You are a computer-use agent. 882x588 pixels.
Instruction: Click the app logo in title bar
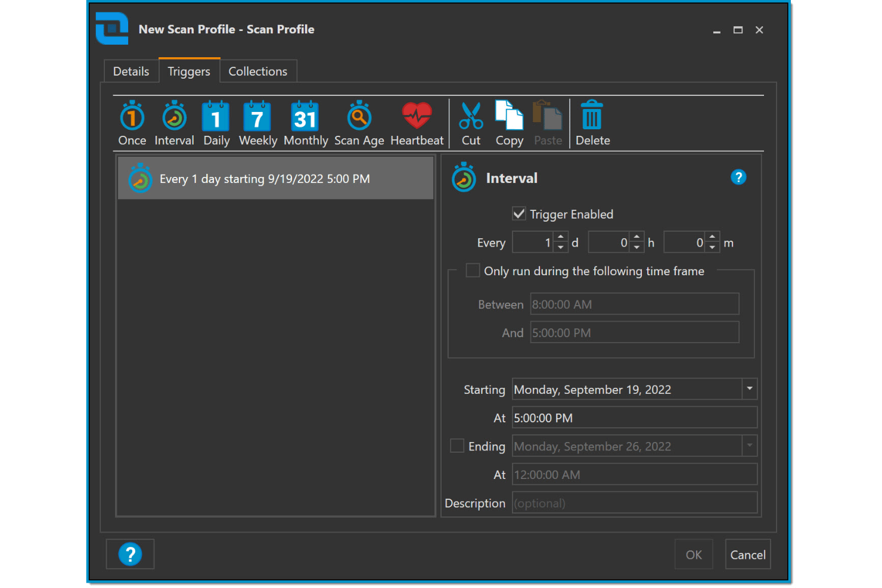click(112, 29)
